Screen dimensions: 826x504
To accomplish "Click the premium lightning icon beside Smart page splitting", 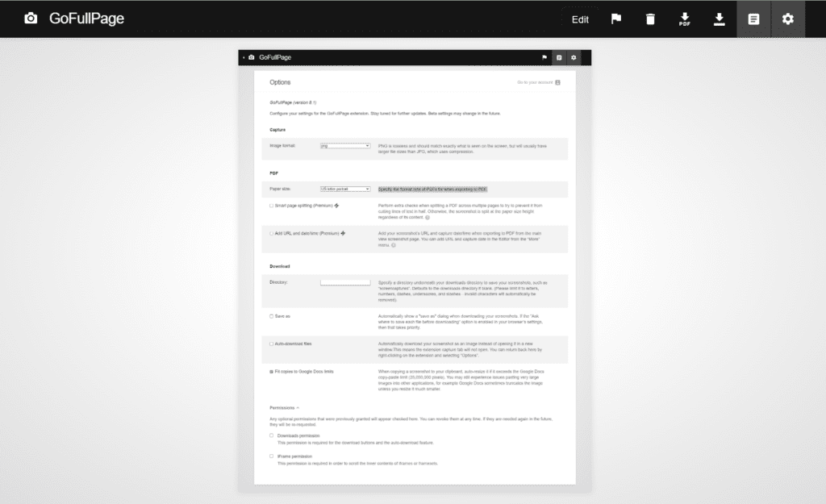I will pyautogui.click(x=336, y=206).
